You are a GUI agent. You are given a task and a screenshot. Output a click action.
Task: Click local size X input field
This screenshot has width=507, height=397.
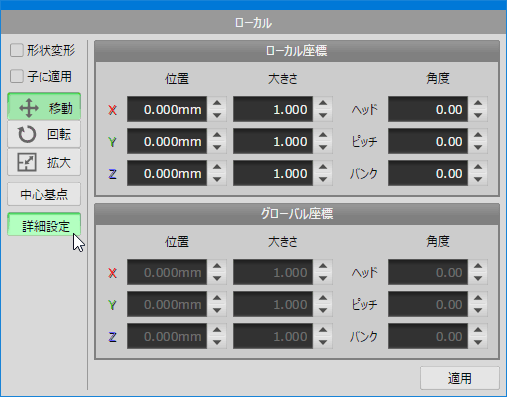tap(273, 109)
